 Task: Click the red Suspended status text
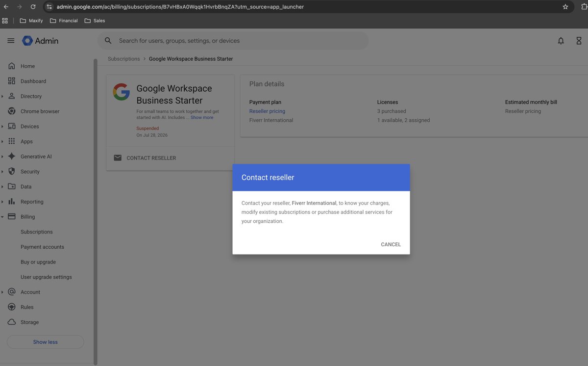pyautogui.click(x=147, y=129)
